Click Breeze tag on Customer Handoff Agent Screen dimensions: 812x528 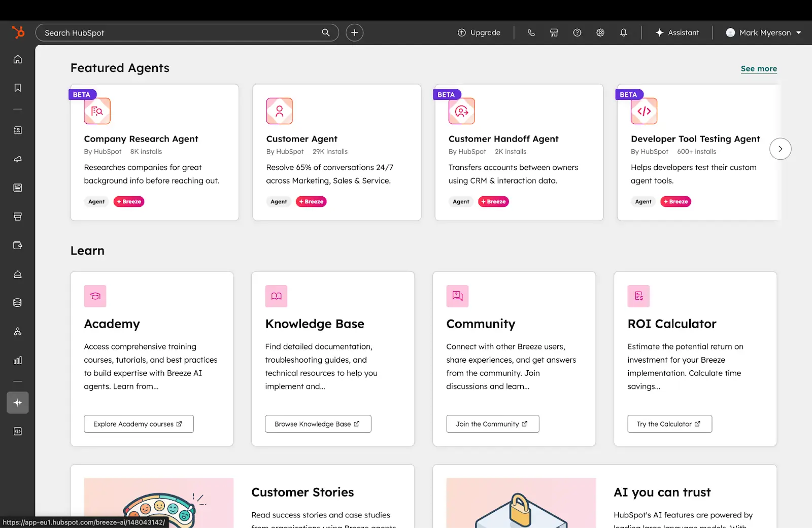point(494,202)
